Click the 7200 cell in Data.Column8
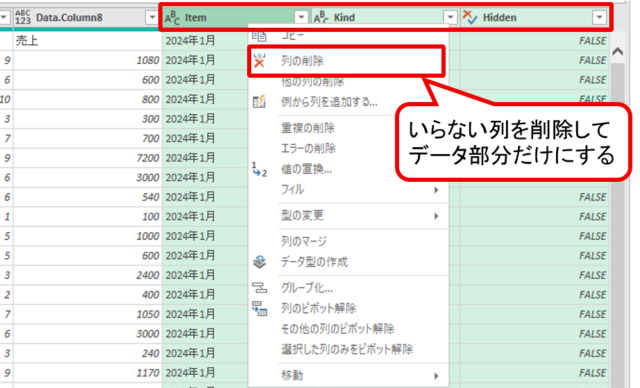Viewport: 640px width, 388px height. pyautogui.click(x=87, y=158)
